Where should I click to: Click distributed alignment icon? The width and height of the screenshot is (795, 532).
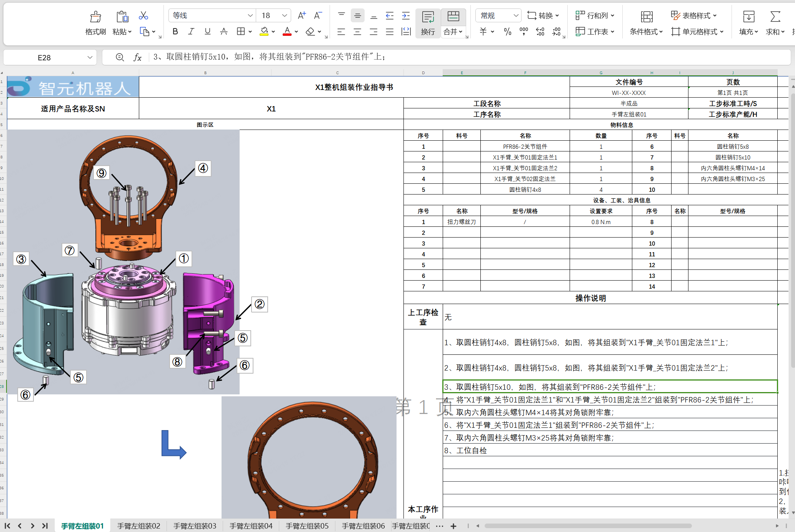point(406,32)
